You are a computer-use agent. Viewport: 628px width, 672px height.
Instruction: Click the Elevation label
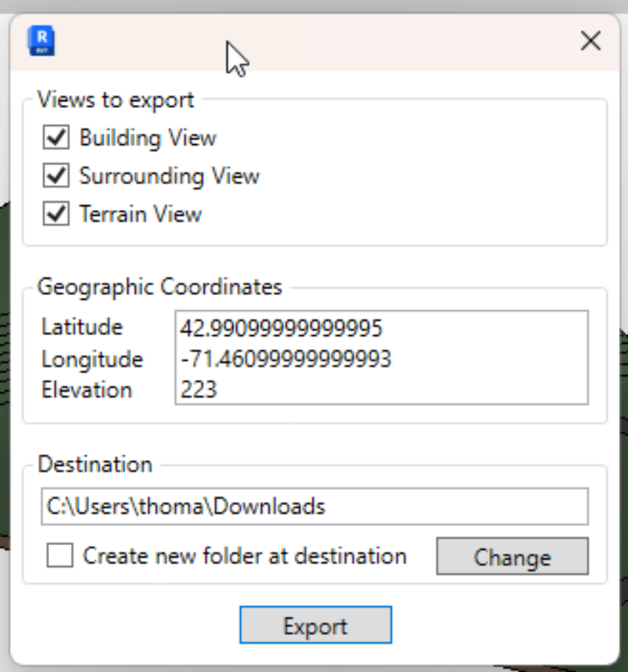click(87, 390)
